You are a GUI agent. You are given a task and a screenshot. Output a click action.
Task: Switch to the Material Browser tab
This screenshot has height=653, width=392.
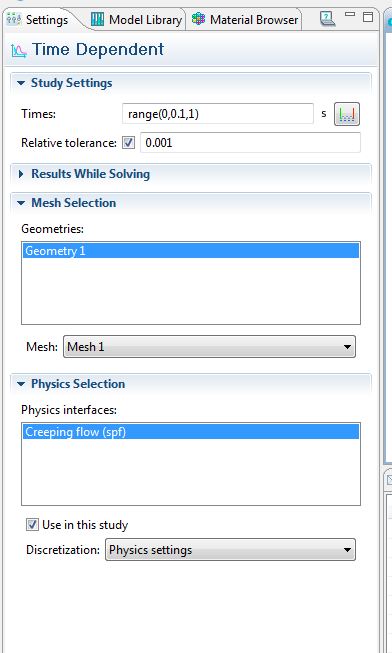point(245,20)
